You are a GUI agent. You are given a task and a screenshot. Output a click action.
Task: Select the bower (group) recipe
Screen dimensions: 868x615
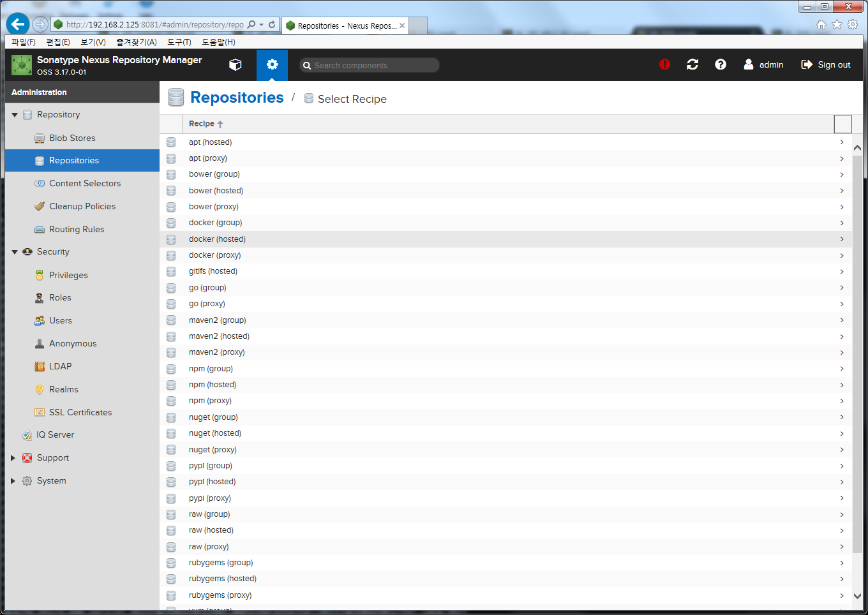506,174
